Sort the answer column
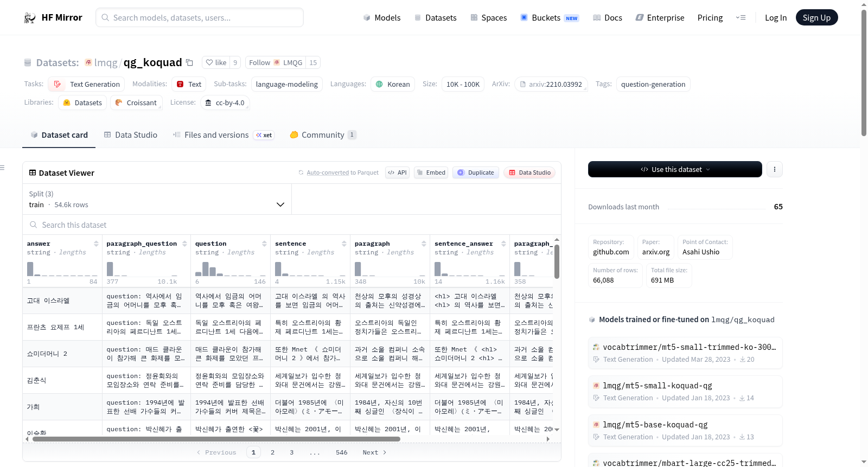Viewport: 868px width, 467px height. (96, 244)
